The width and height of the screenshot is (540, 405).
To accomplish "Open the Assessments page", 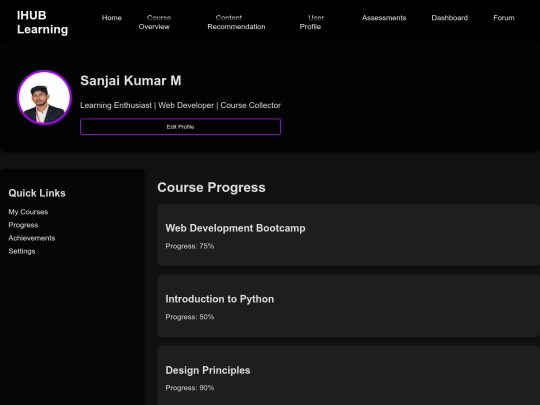I will point(384,18).
